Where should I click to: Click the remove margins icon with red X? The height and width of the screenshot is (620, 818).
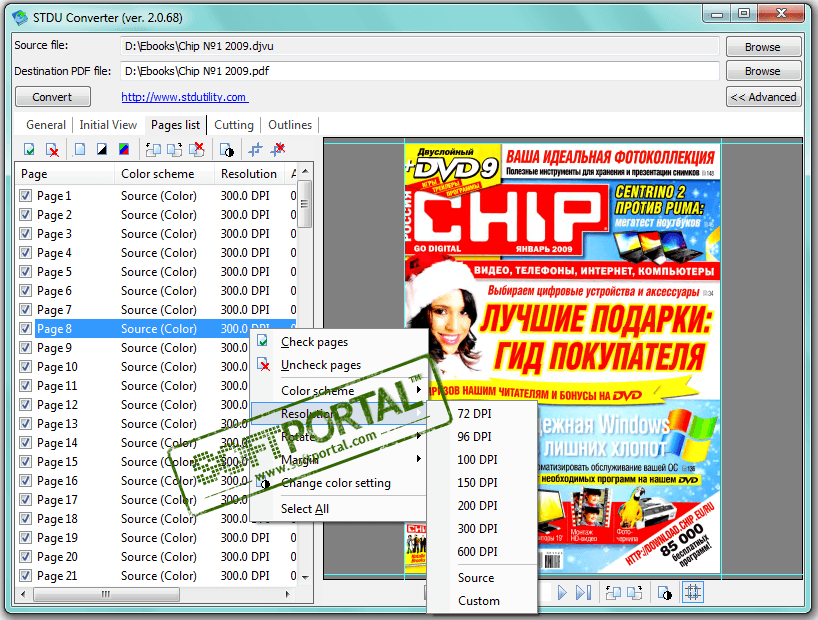tap(278, 150)
